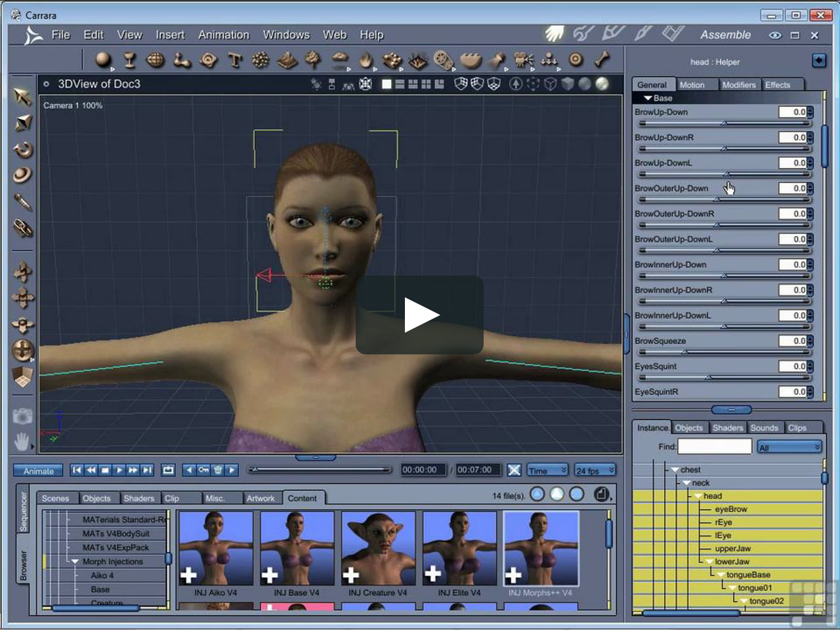Select the arrow Move/Selection tool
Image resolution: width=840 pixels, height=630 pixels.
coord(22,97)
